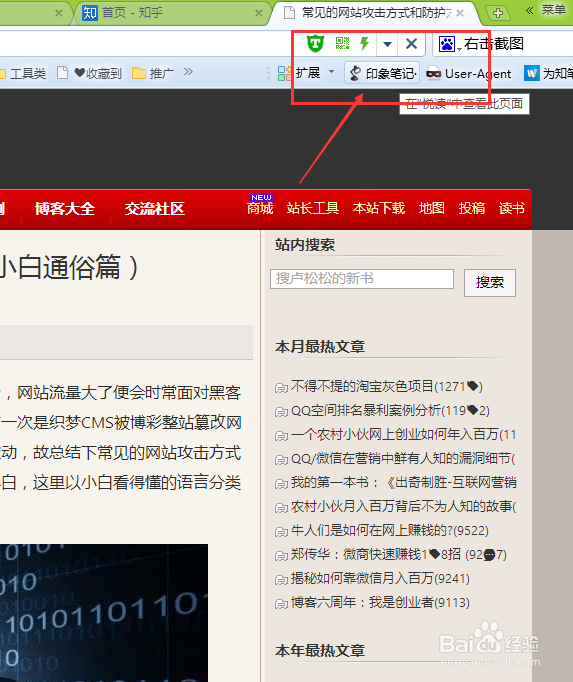Screen dimensions: 573x682
Task: Click the User-Agent extension button
Action: [x=468, y=74]
